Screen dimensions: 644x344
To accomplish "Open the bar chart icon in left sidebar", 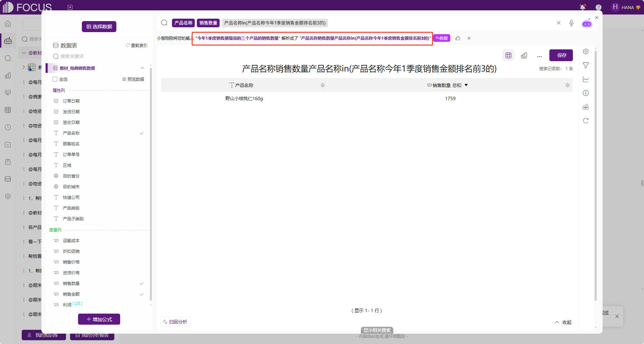I will (x=8, y=75).
